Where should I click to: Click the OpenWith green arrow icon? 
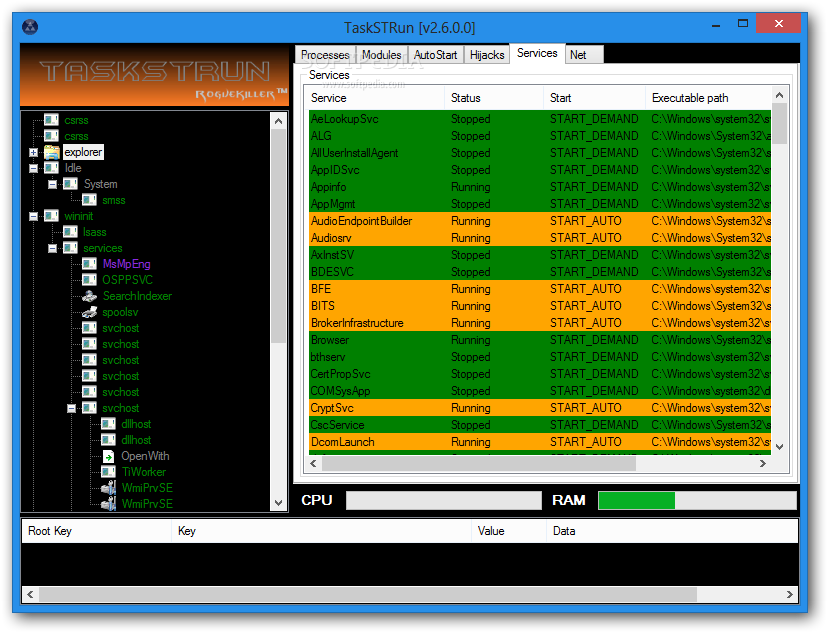pos(108,456)
